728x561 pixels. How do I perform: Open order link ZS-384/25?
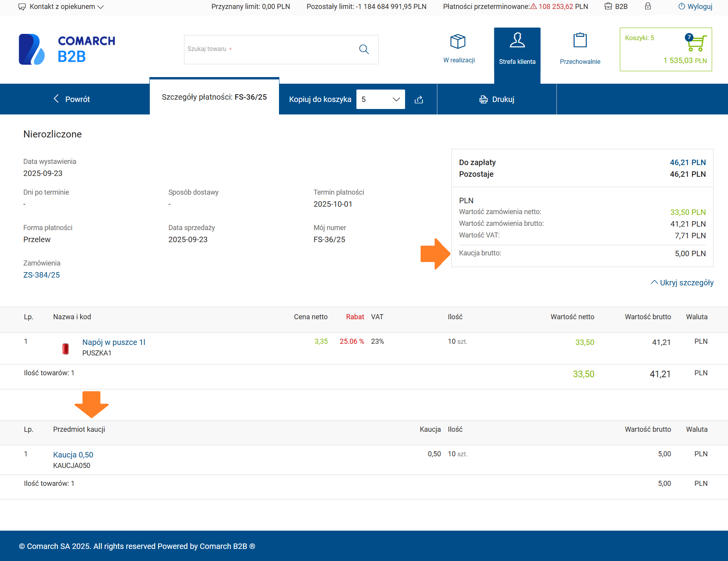coord(42,275)
